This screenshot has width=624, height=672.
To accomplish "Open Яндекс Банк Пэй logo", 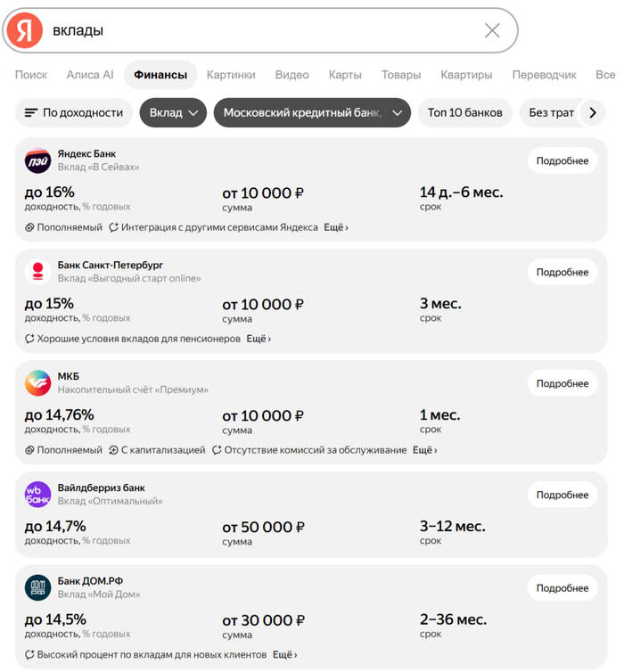I will point(37,160).
